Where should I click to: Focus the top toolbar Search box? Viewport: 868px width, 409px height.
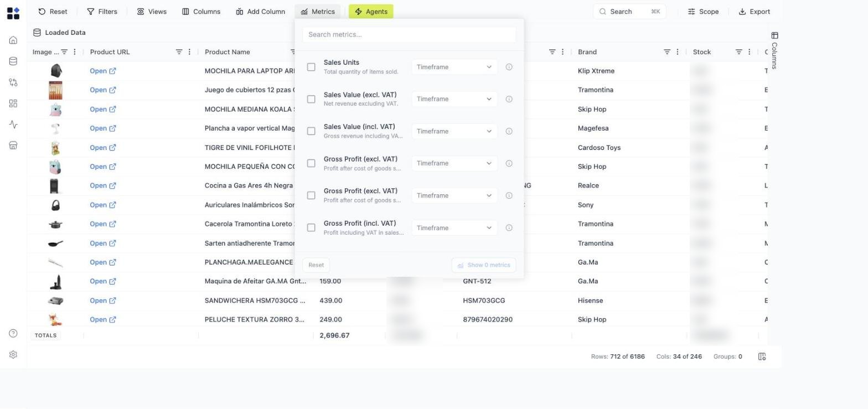pos(629,12)
